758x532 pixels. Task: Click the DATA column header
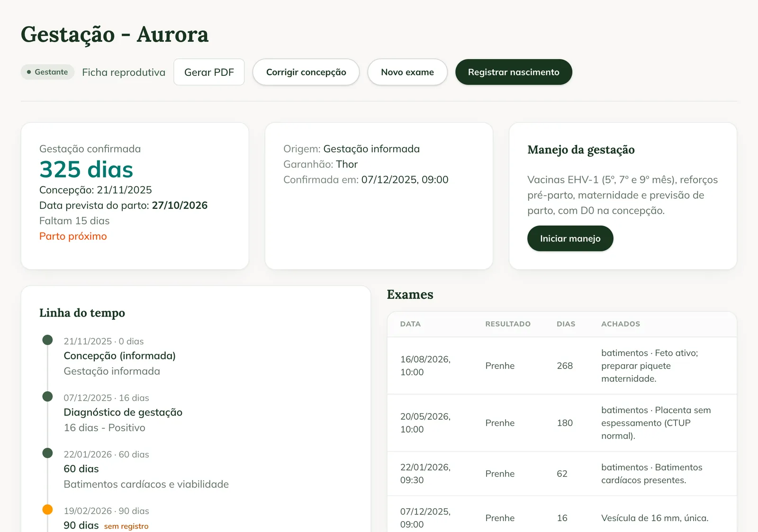(410, 324)
